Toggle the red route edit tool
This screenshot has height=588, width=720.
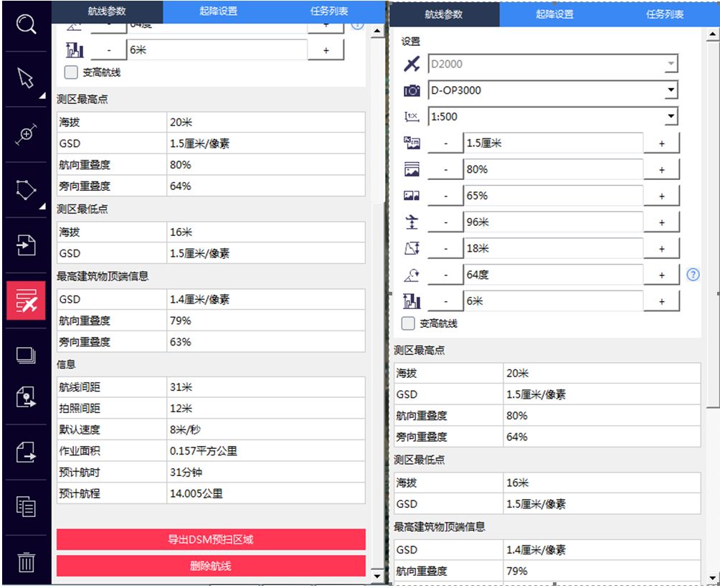pyautogui.click(x=26, y=300)
